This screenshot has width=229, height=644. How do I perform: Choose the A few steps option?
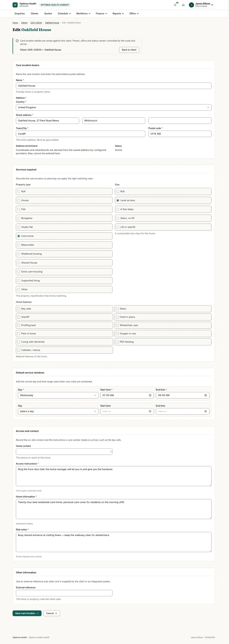[x=163, y=209]
